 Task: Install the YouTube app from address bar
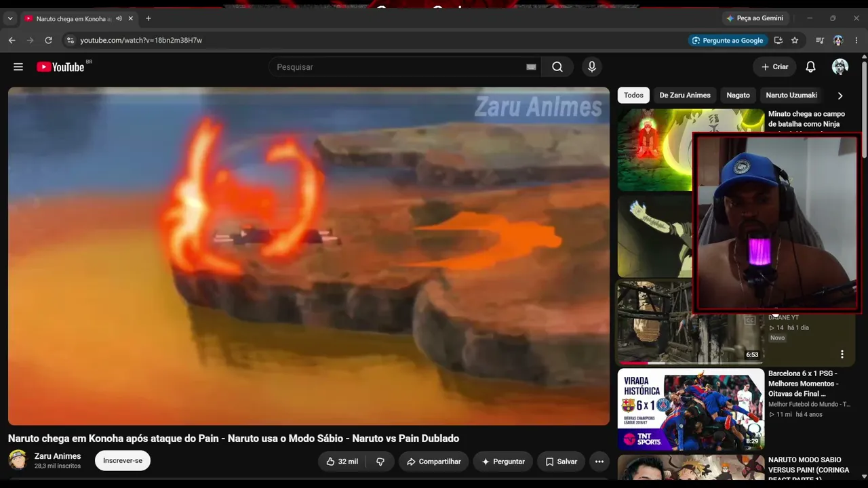[778, 41]
